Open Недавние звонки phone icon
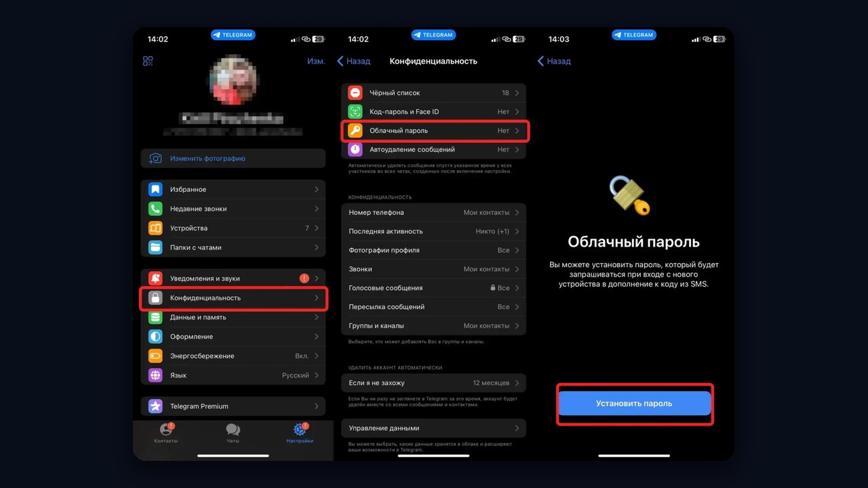The height and width of the screenshot is (488, 868). [x=155, y=209]
